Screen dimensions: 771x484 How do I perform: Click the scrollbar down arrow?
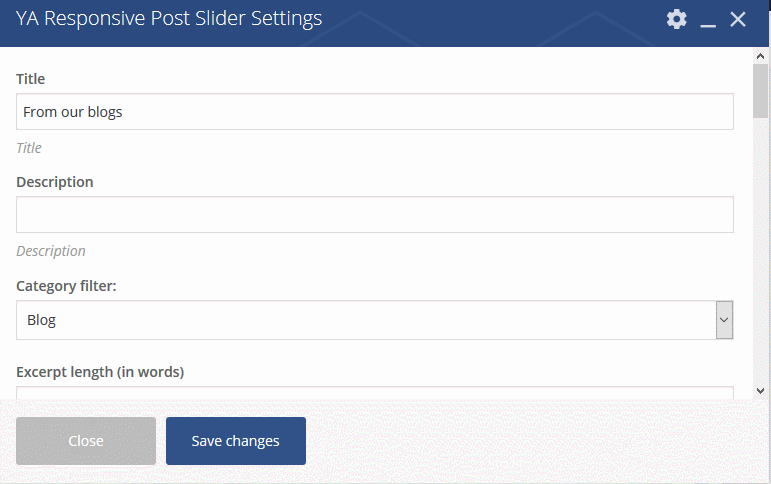click(760, 391)
